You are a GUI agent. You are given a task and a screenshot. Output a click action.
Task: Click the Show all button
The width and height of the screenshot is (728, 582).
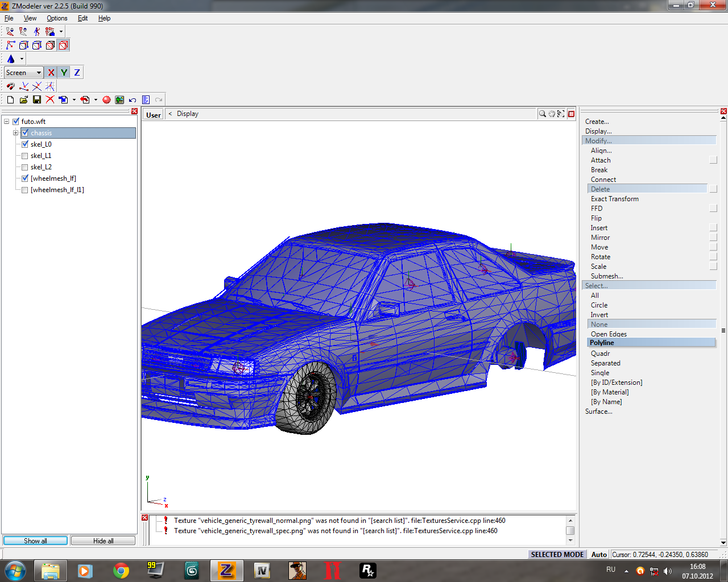35,541
